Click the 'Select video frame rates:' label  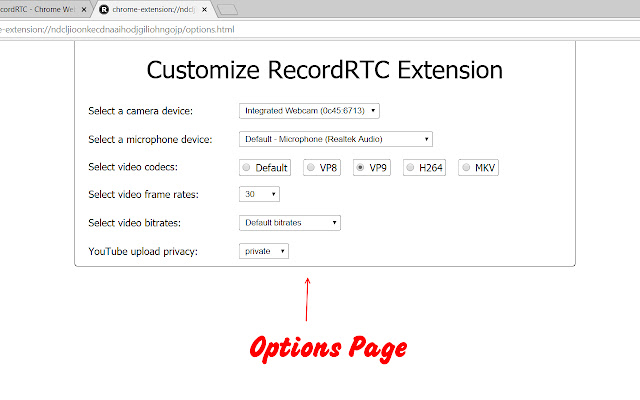[143, 194]
